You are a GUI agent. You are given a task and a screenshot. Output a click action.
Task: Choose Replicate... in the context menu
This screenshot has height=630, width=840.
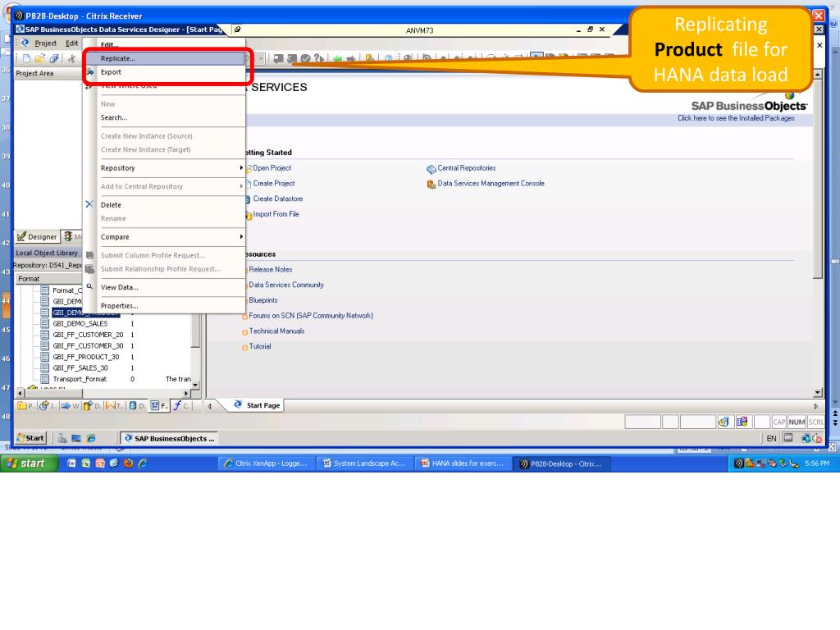tap(165, 58)
